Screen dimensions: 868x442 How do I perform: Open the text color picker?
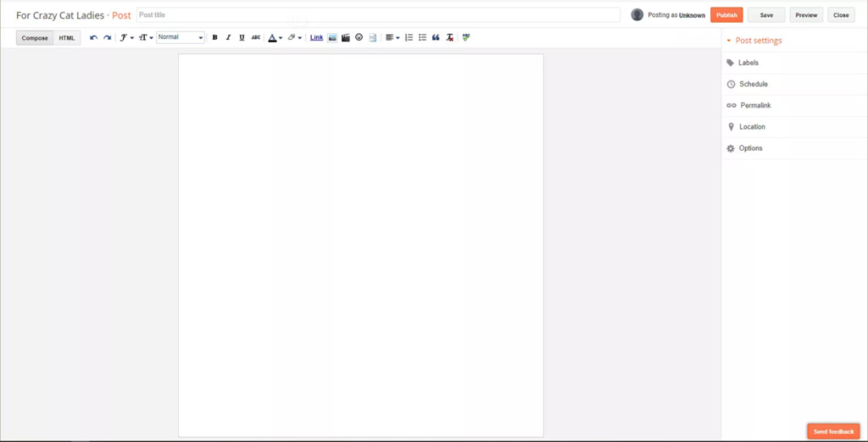tap(275, 37)
